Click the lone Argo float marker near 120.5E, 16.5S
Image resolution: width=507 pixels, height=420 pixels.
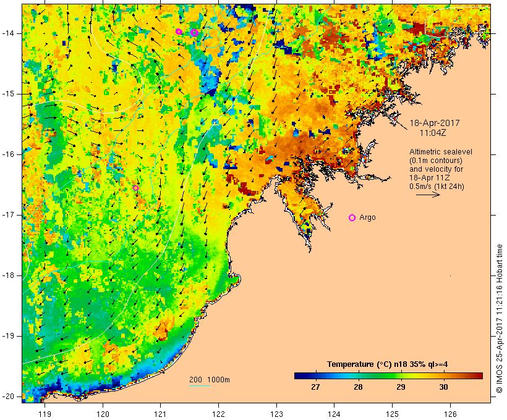tap(136, 188)
